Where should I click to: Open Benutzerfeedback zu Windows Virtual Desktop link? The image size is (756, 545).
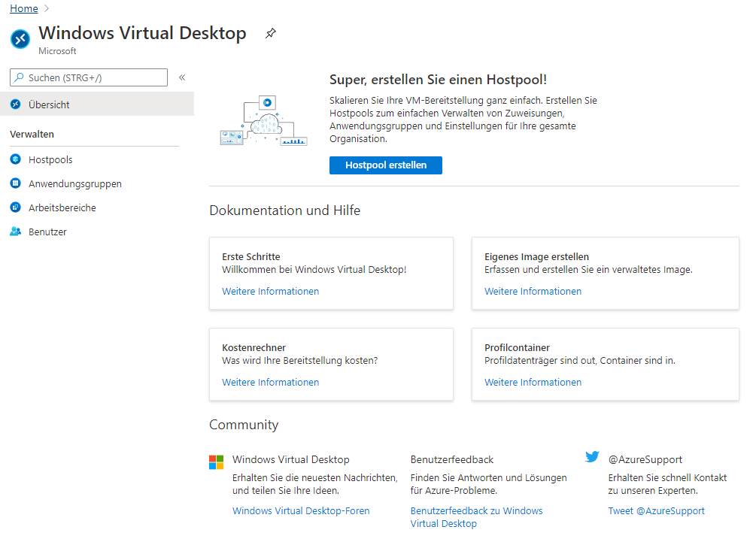coord(476,517)
